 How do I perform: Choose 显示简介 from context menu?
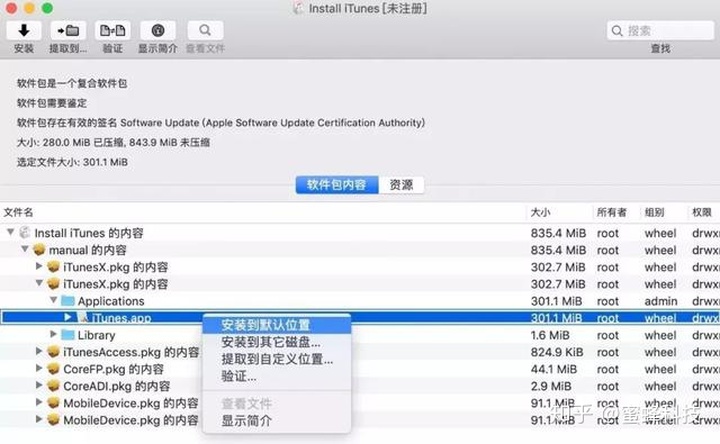pos(277,421)
